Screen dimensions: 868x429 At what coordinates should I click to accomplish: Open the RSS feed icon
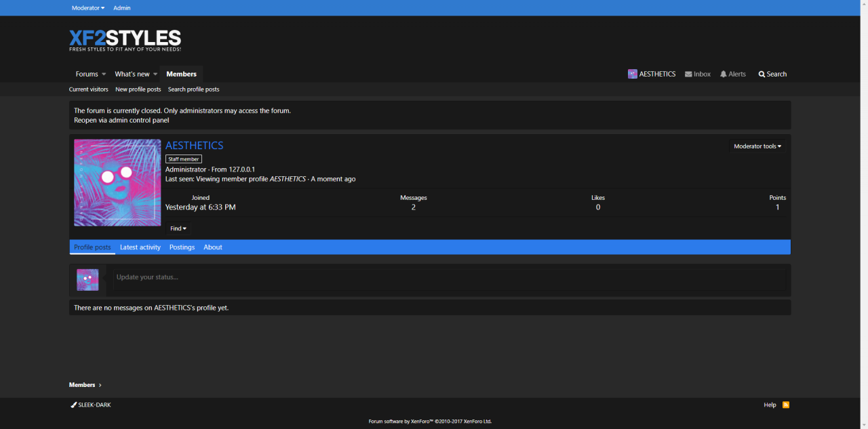tap(786, 405)
